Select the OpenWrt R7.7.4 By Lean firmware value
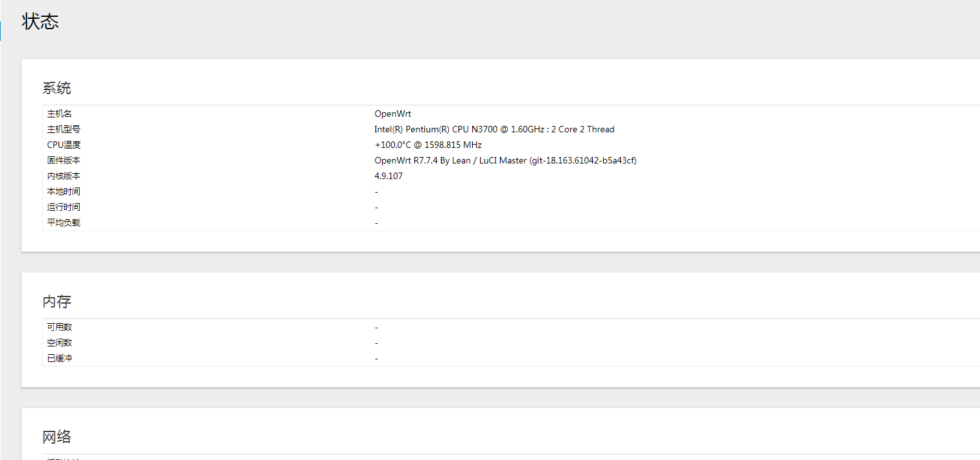980x460 pixels. coord(505,160)
